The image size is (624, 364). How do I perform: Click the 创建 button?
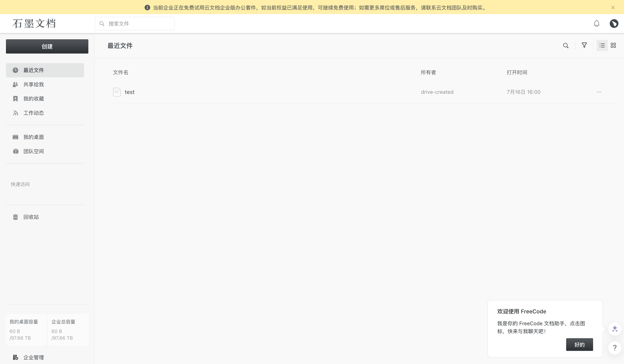pyautogui.click(x=47, y=46)
